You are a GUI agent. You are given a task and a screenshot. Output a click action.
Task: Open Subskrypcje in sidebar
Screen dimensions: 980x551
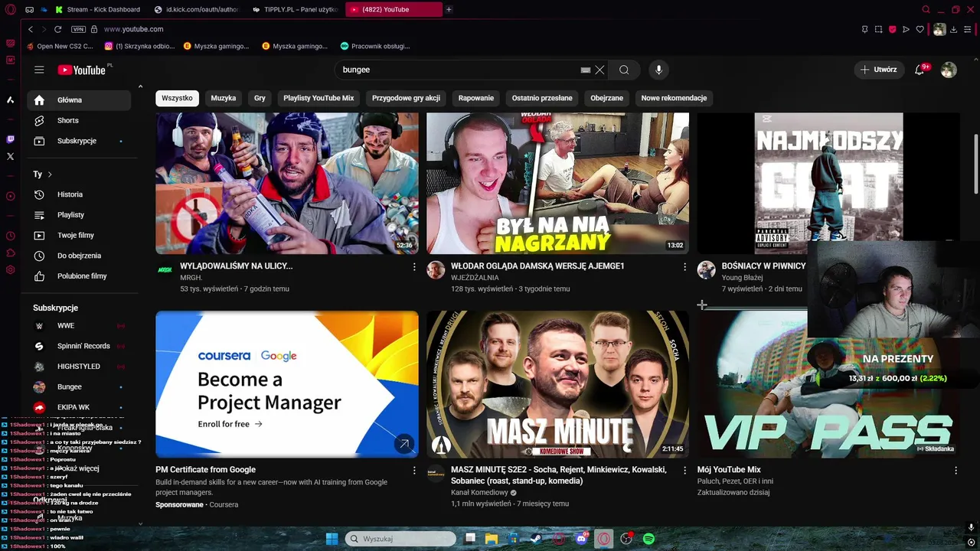[79, 141]
